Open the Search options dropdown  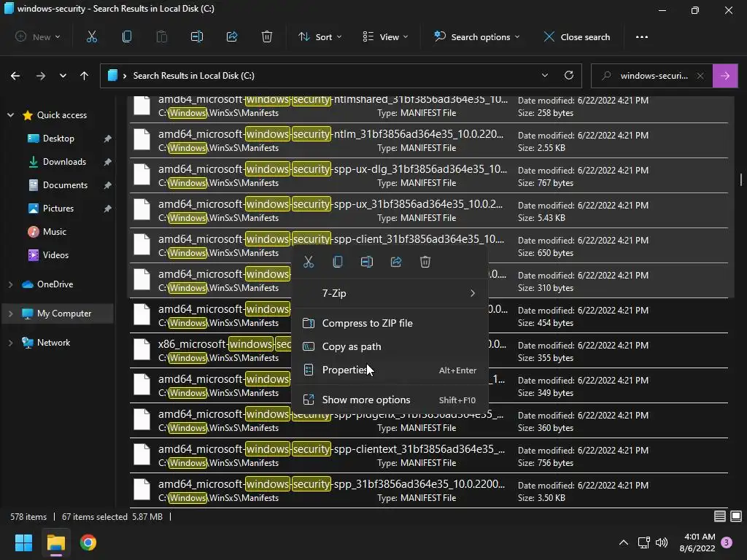tap(477, 36)
